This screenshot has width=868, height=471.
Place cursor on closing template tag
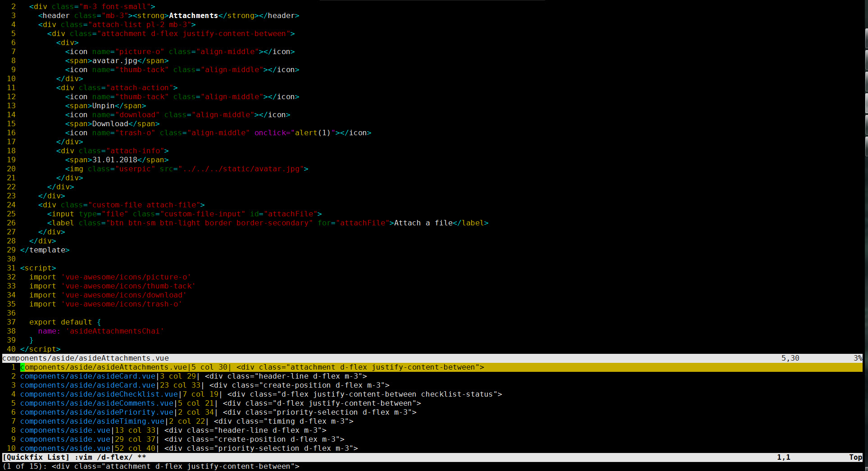(45, 250)
